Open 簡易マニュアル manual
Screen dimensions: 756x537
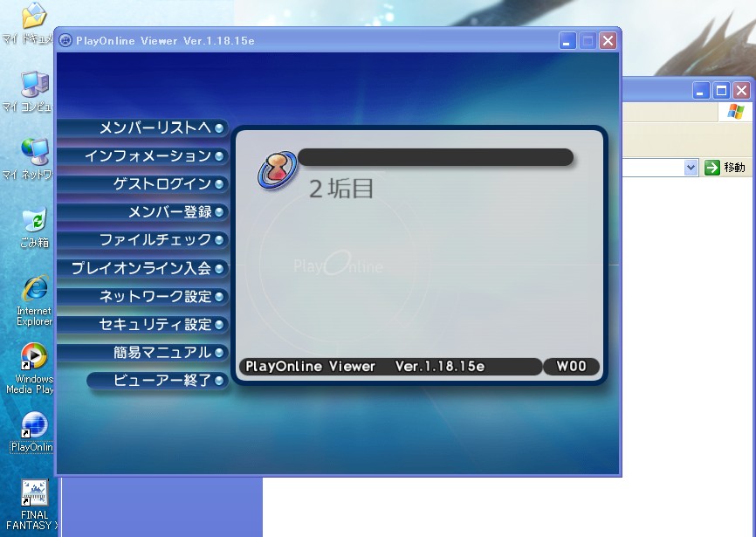tap(162, 352)
